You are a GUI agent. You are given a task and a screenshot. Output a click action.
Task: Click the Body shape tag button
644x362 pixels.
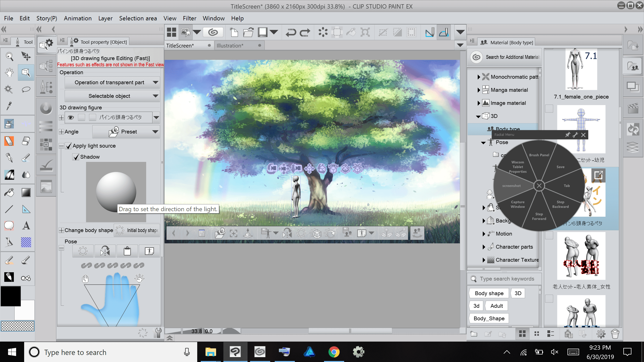[x=489, y=293]
